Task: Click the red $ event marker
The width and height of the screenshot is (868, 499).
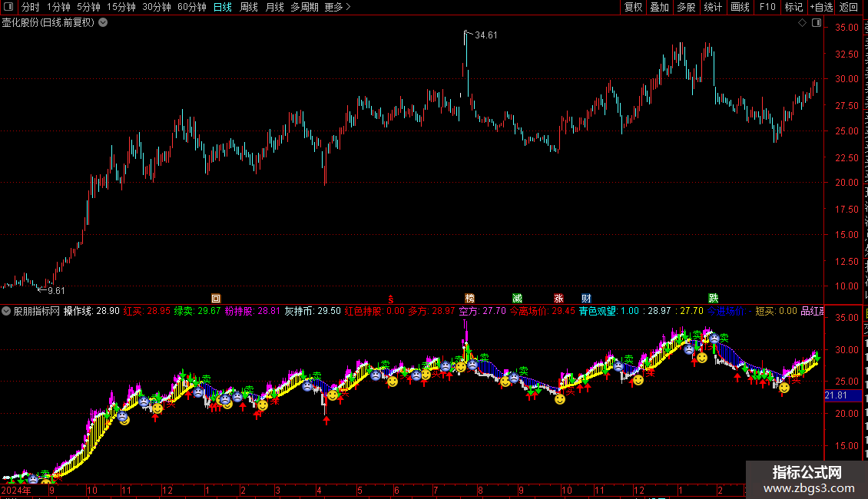Action: (391, 299)
